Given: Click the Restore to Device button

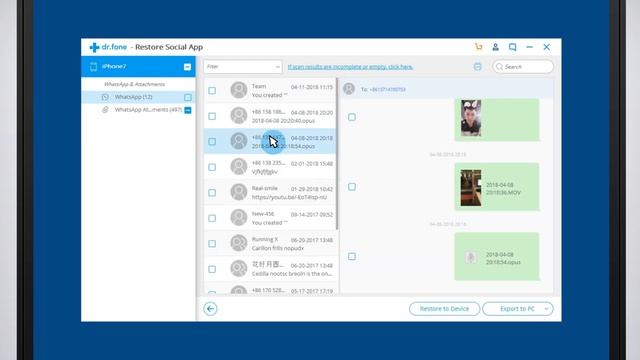Looking at the screenshot, I should pyautogui.click(x=444, y=309).
